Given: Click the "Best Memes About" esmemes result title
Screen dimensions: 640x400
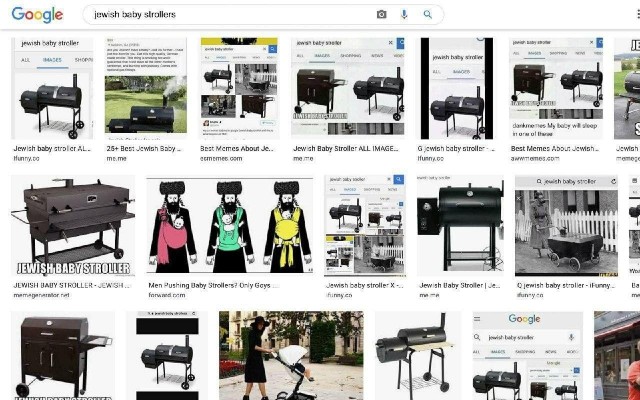Looking at the screenshot, I should pyautogui.click(x=237, y=148).
